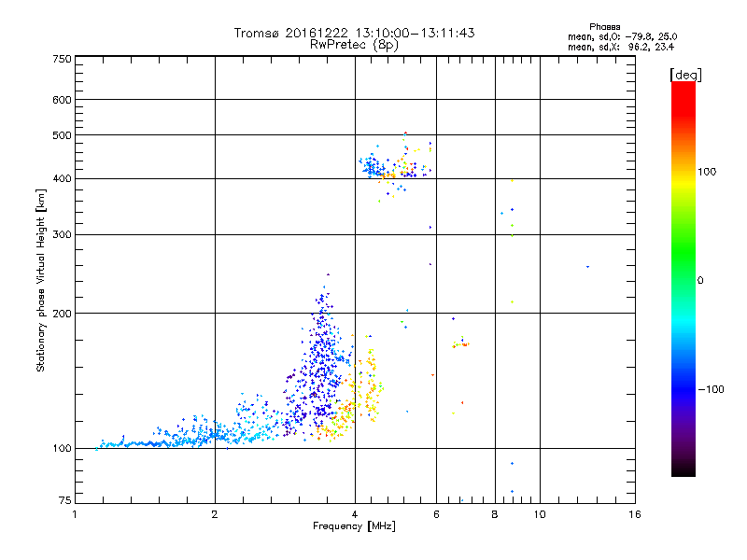Click the y-axis tick label "750"
The width and height of the screenshot is (747, 560).
pos(62,59)
